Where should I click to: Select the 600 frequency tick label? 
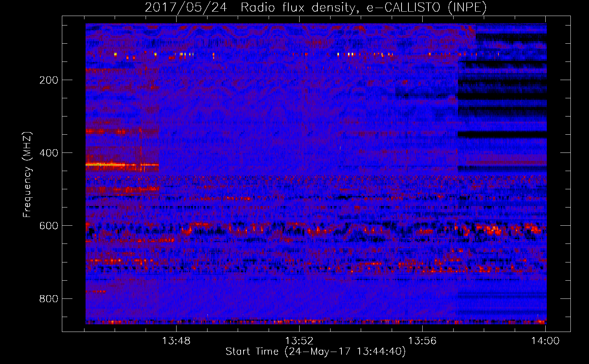click(x=49, y=226)
